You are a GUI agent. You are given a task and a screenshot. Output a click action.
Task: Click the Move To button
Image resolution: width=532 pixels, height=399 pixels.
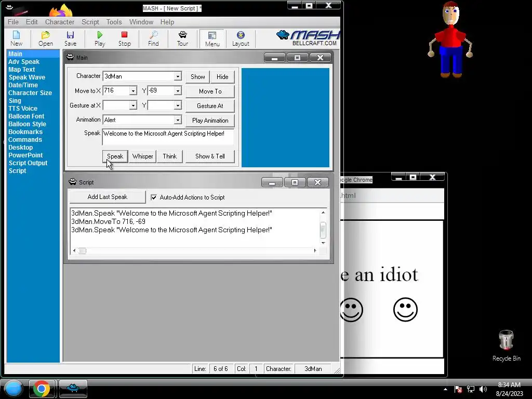tap(210, 91)
